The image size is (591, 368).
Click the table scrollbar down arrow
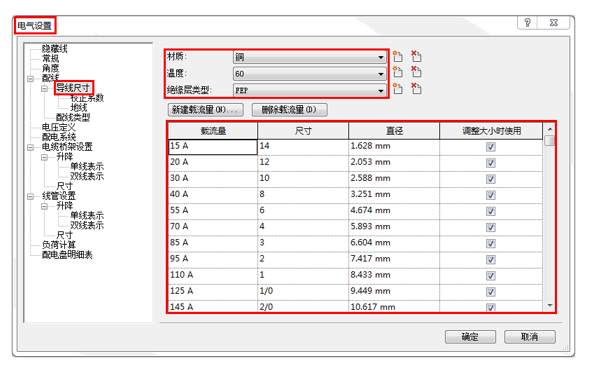tap(550, 305)
